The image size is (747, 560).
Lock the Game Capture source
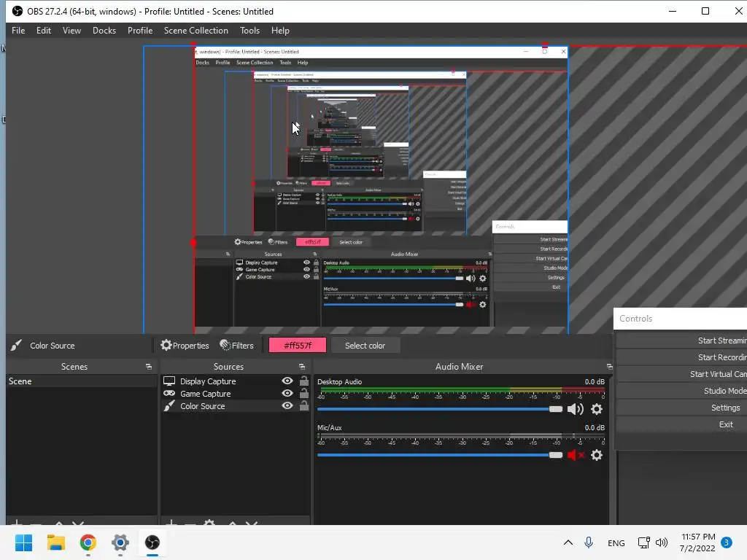point(304,393)
